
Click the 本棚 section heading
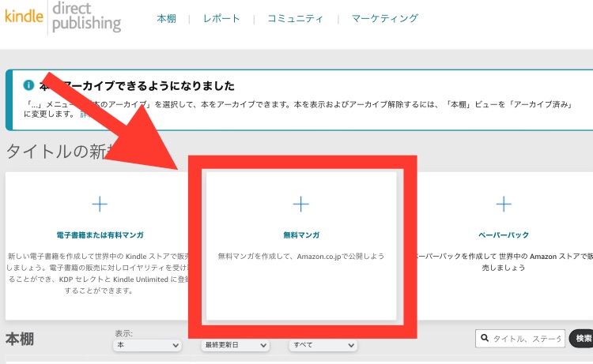click(20, 339)
